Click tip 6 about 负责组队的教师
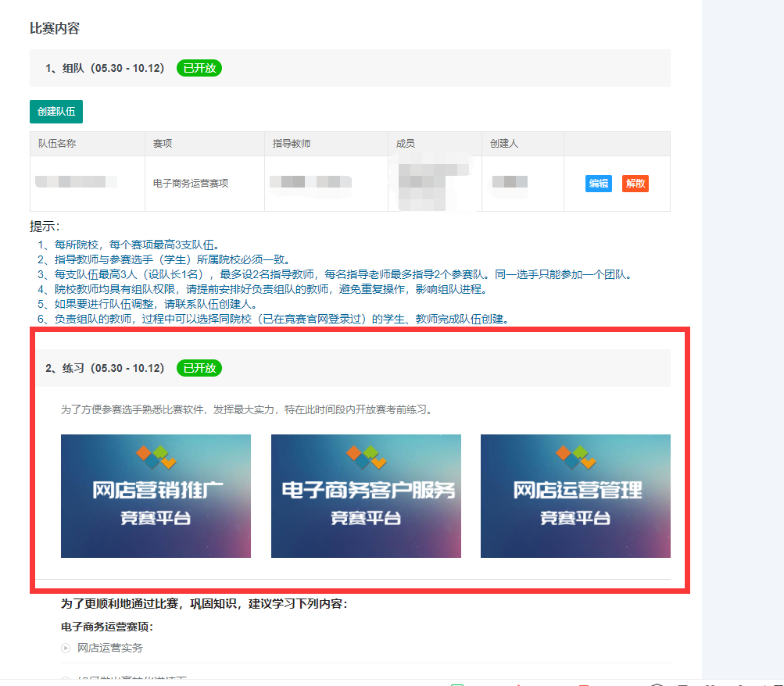 [274, 319]
